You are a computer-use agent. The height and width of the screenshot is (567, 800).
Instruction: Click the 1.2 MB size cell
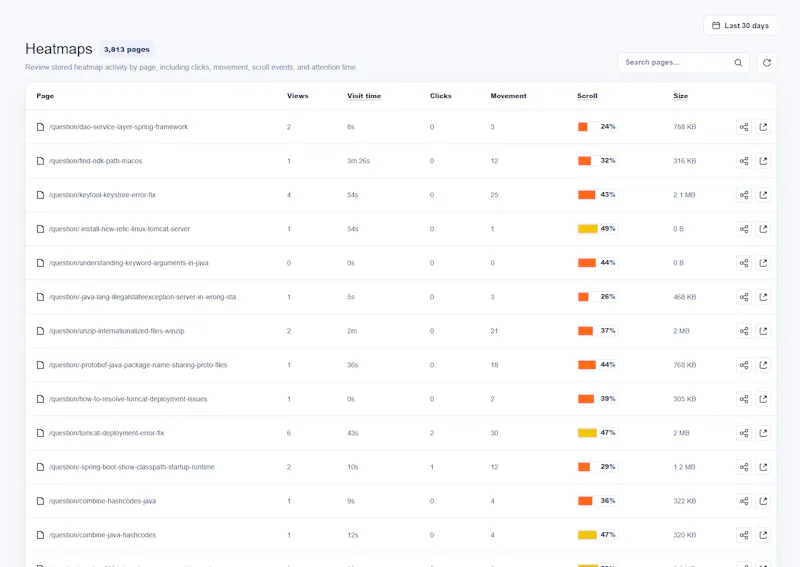point(684,467)
